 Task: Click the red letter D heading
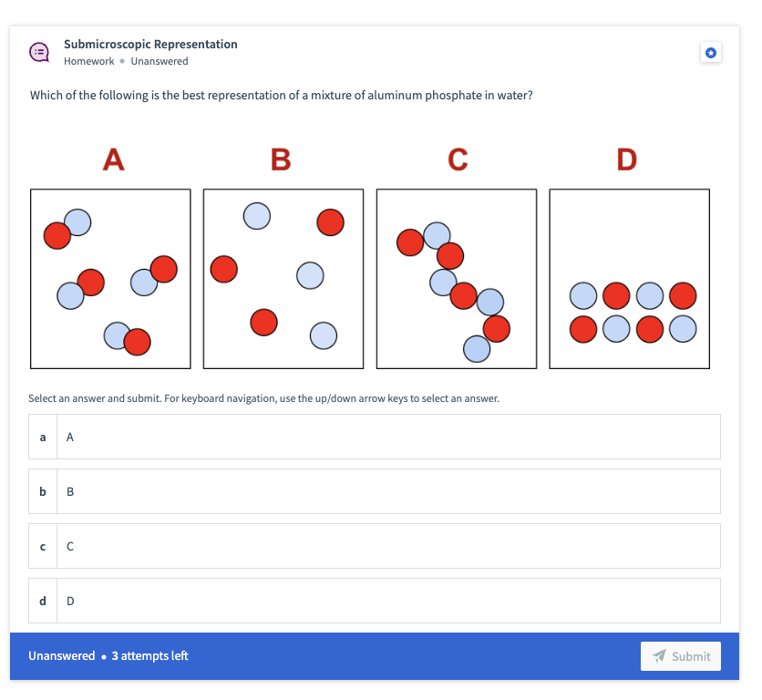(x=627, y=160)
